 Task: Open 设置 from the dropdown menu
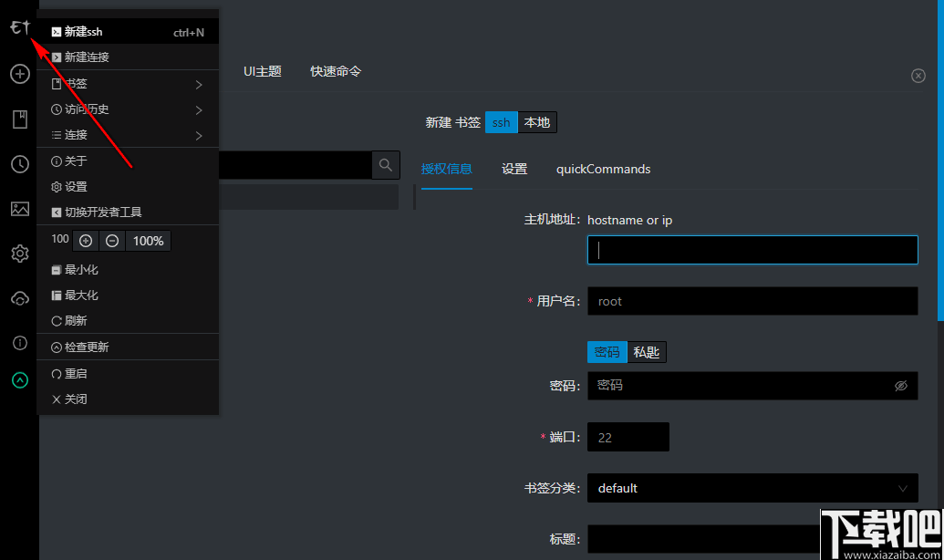click(128, 187)
